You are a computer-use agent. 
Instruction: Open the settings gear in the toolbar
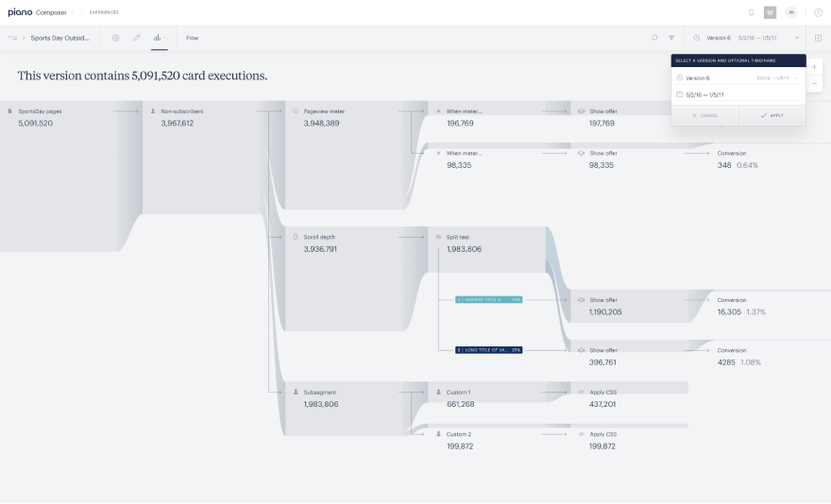[115, 38]
